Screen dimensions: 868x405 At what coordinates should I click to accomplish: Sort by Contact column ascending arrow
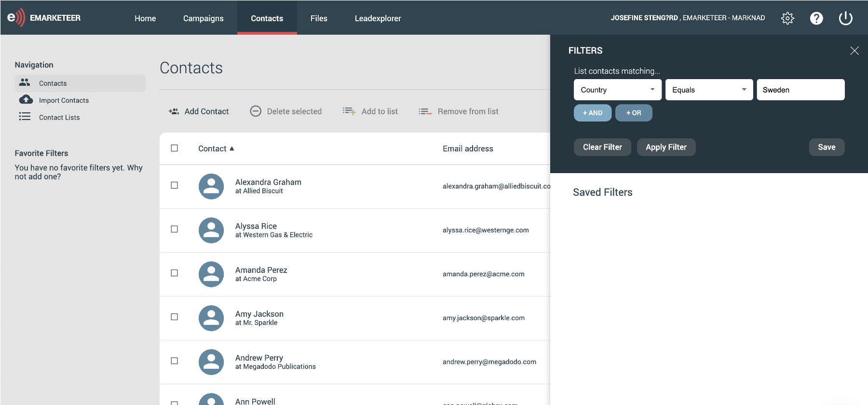pos(232,148)
